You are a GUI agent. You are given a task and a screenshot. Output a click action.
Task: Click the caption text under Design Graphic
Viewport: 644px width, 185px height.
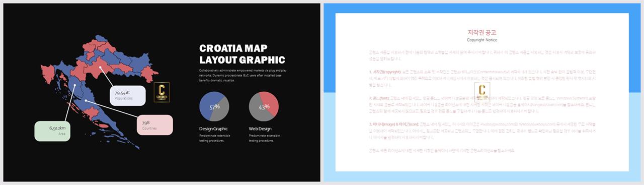click(214, 138)
